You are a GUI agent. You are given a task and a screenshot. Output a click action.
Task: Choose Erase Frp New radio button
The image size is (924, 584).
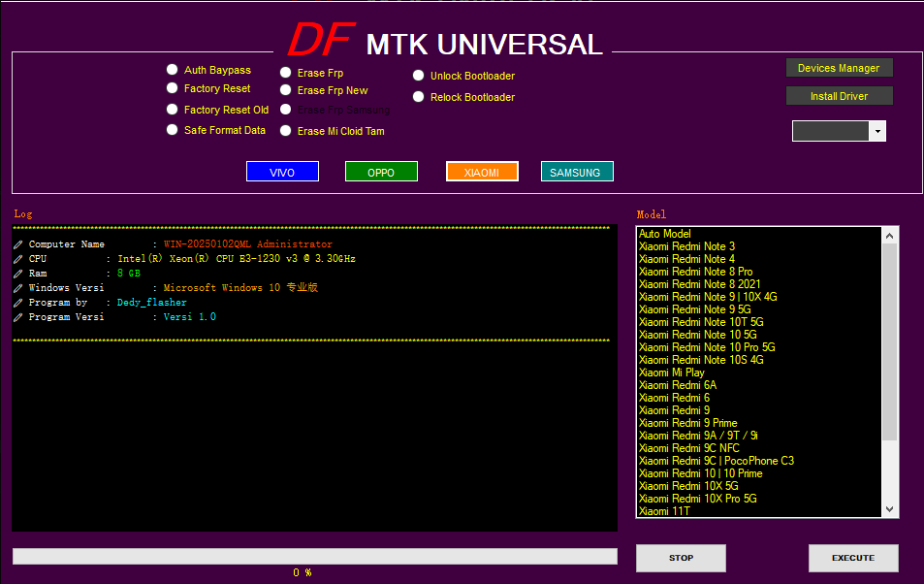point(286,90)
